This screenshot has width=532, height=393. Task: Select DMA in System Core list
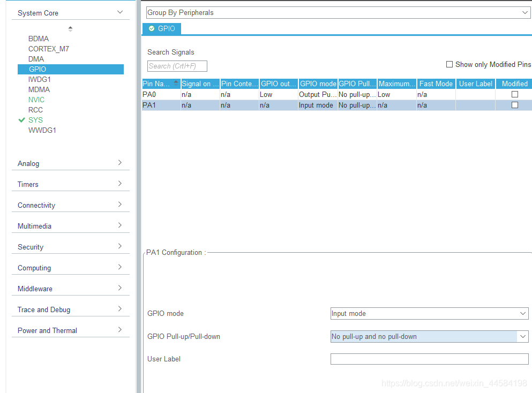[36, 59]
